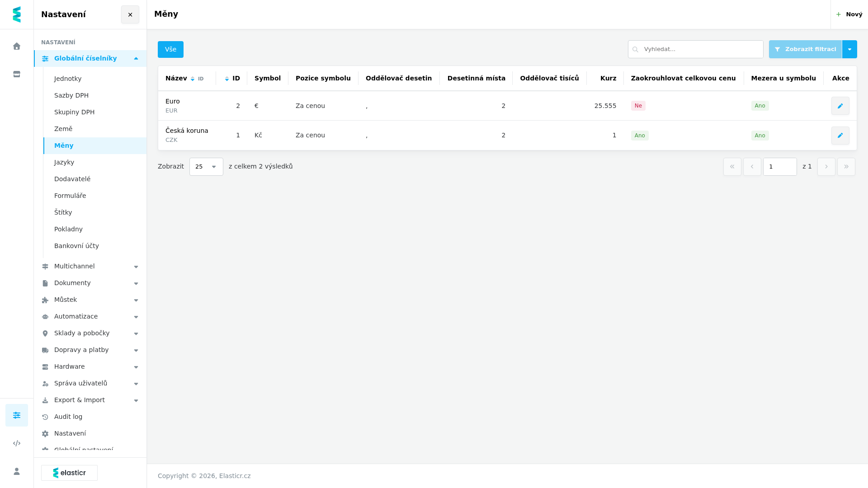Click the Zobrazit filtraci button
This screenshot has height=488, width=868.
pyautogui.click(x=805, y=49)
